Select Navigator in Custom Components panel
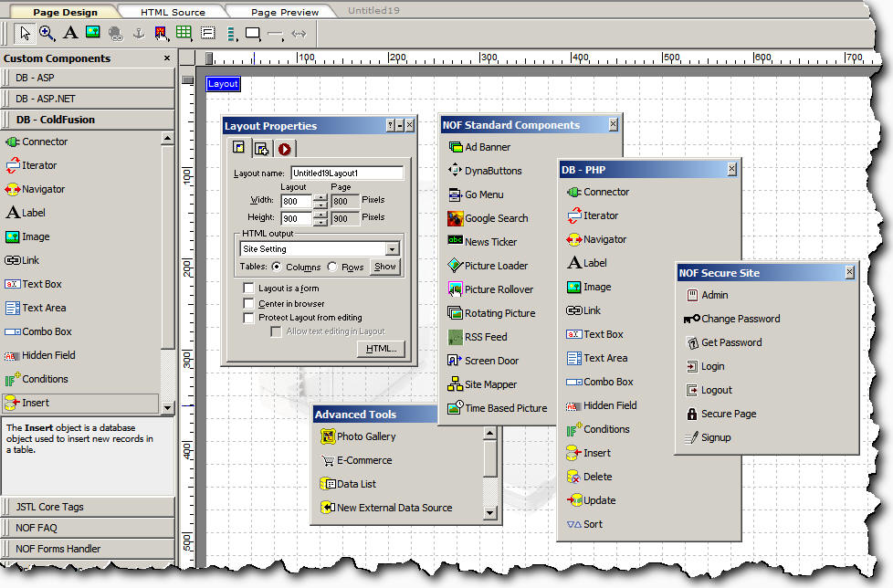 tap(35, 189)
